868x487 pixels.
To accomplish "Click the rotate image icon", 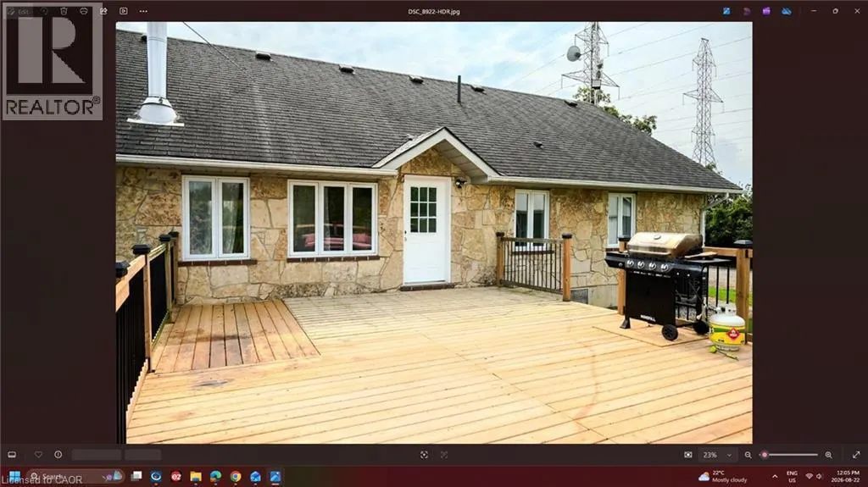I will click(x=44, y=11).
